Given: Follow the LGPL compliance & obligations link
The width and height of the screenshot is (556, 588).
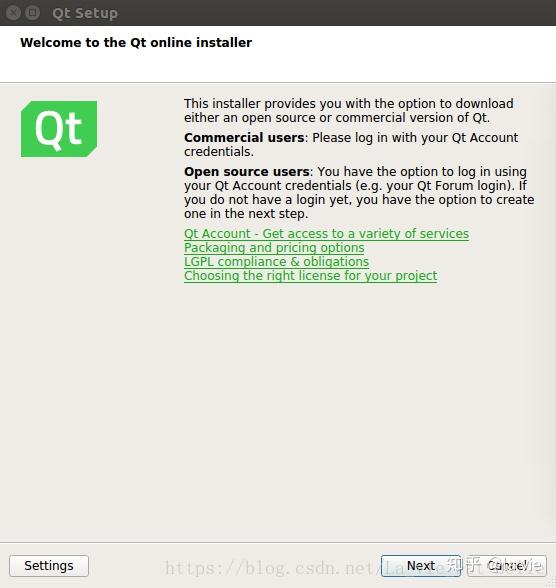Looking at the screenshot, I should [276, 262].
